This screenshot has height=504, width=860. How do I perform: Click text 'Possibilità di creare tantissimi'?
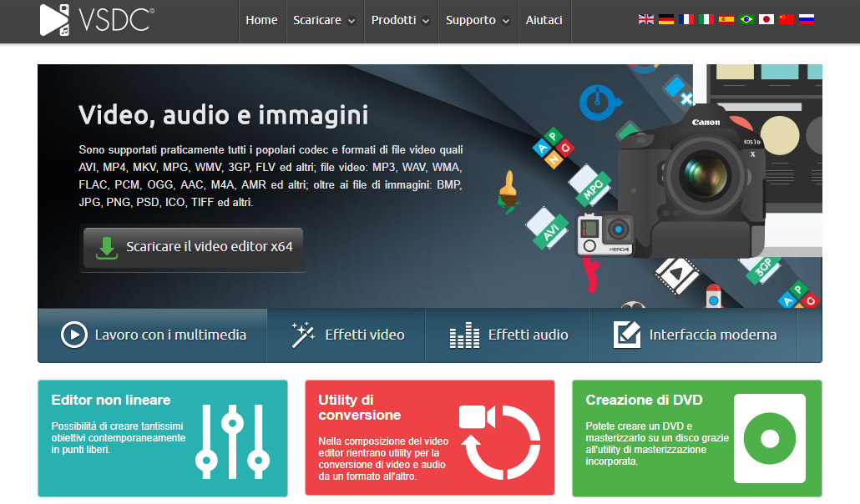tap(119, 437)
